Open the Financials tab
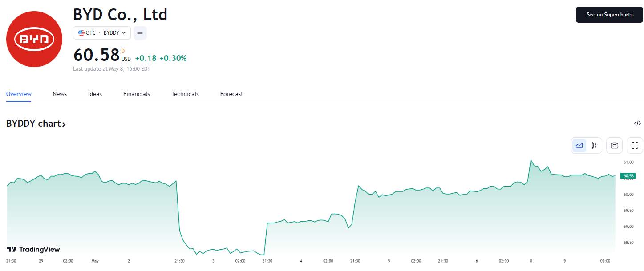The height and width of the screenshot is (271, 644). 137,94
